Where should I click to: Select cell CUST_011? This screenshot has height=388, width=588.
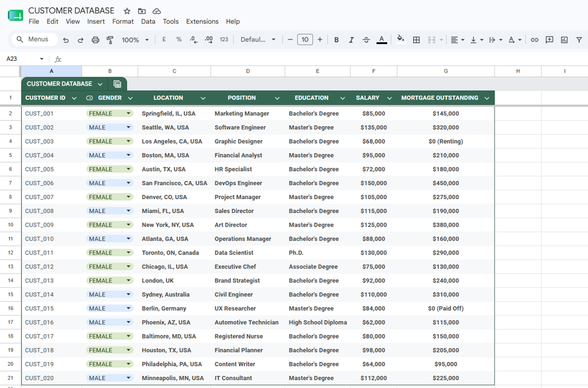coord(52,253)
